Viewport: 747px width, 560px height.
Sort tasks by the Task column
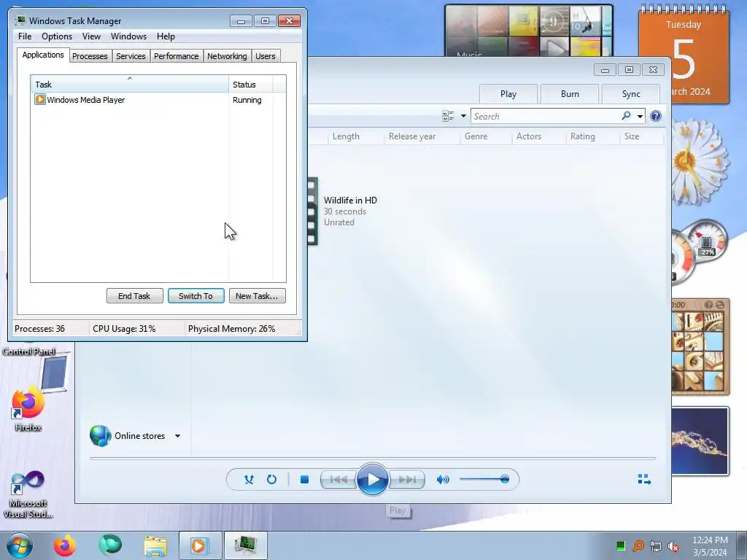130,85
